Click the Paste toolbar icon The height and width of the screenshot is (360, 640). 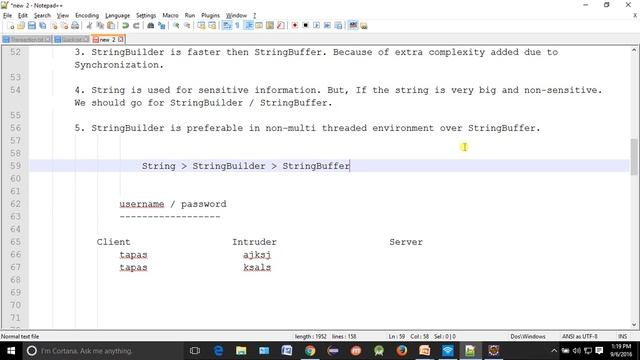tap(111, 26)
